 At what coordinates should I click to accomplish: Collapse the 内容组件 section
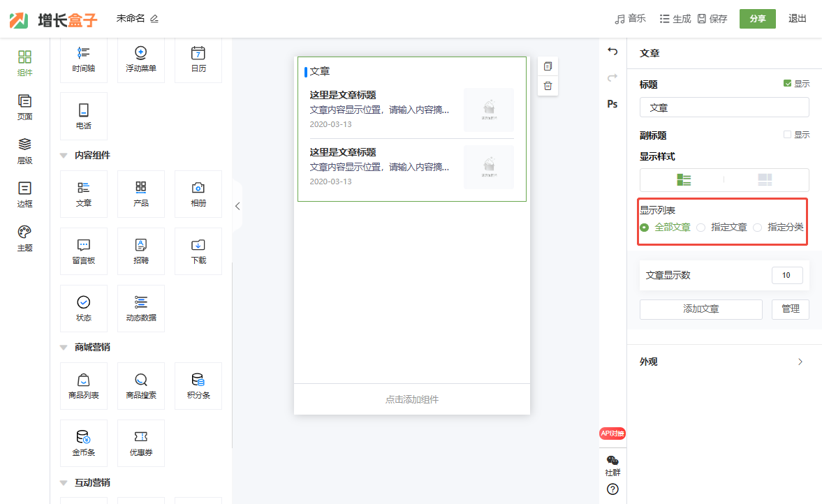coord(64,155)
